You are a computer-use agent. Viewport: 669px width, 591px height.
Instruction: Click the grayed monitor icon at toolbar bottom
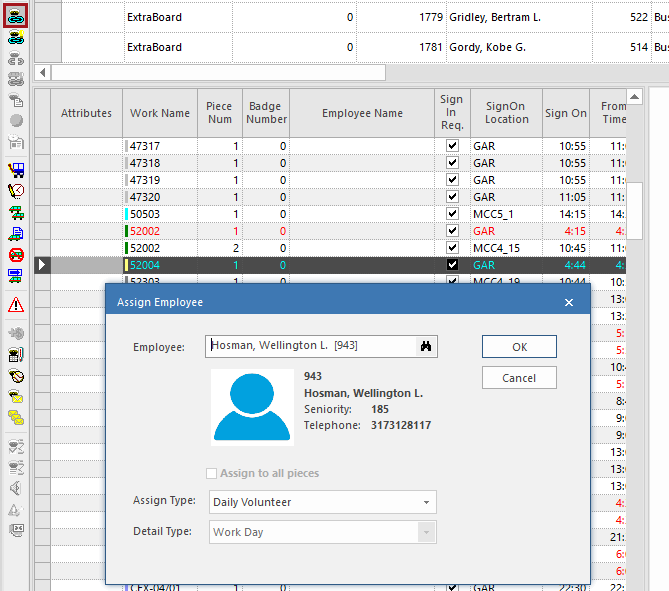pos(16,530)
